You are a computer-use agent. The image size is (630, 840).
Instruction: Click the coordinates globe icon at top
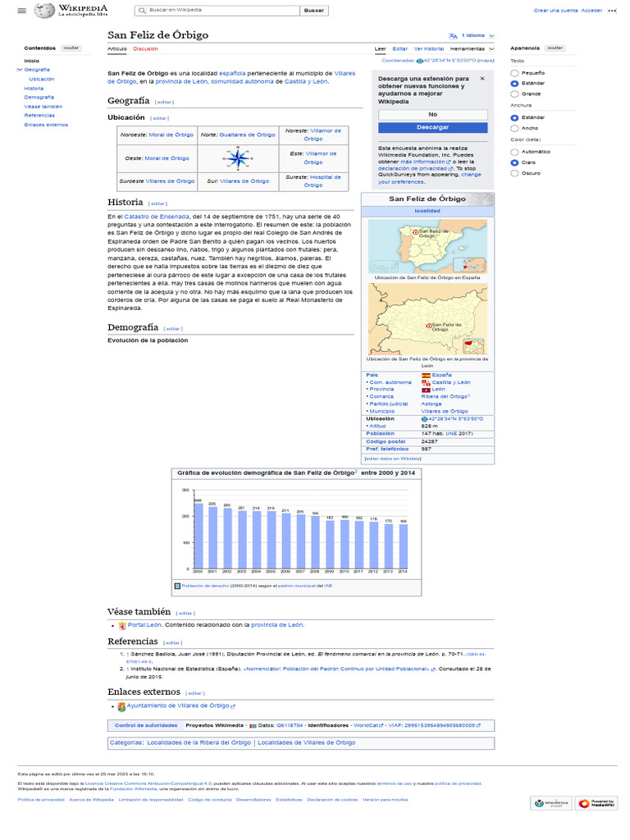[420, 61]
